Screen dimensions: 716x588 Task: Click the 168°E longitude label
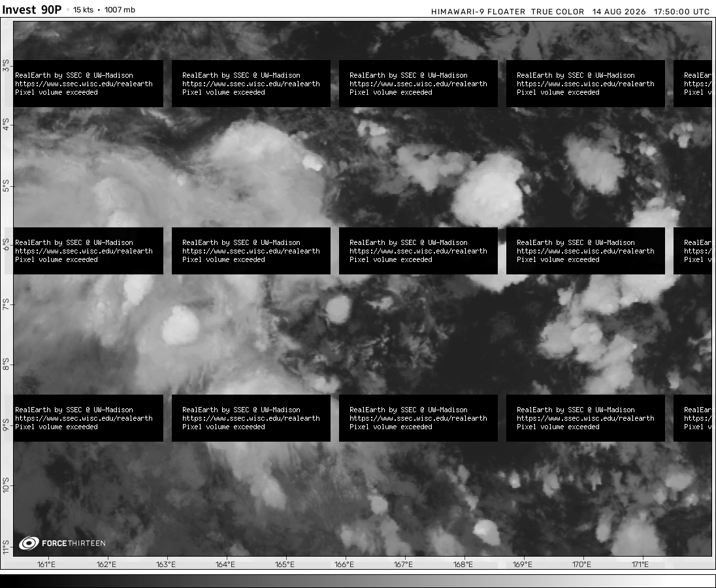[463, 564]
